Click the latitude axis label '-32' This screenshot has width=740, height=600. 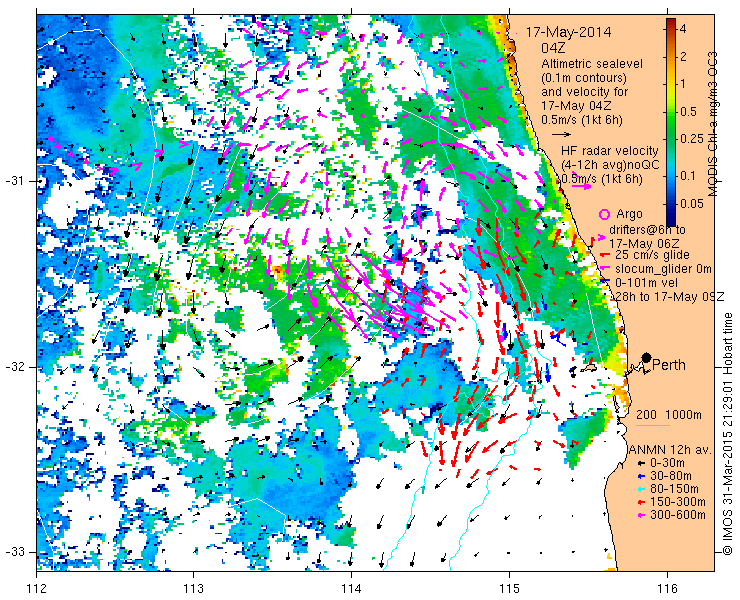click(x=14, y=366)
